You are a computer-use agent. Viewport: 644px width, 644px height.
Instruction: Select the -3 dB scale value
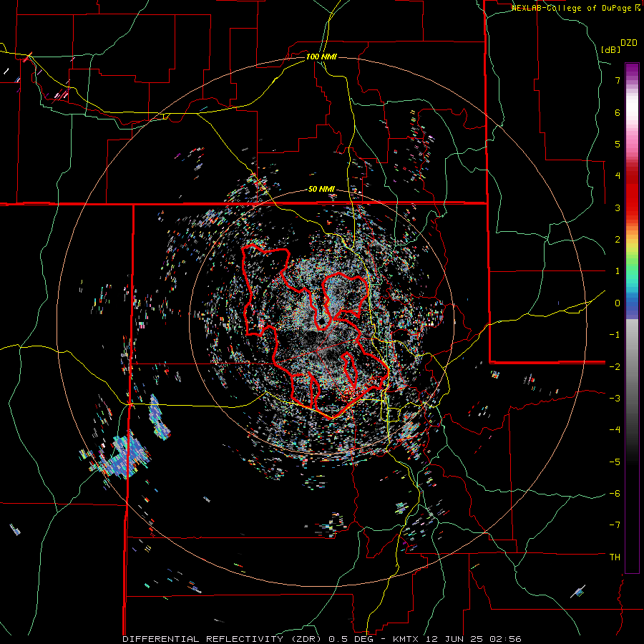[615, 399]
